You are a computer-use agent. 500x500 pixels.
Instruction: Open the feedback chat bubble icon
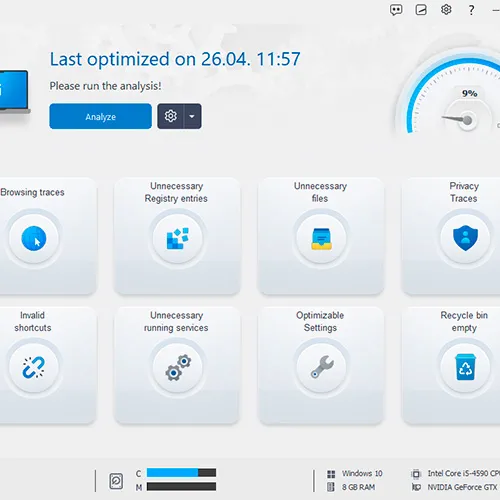396,10
